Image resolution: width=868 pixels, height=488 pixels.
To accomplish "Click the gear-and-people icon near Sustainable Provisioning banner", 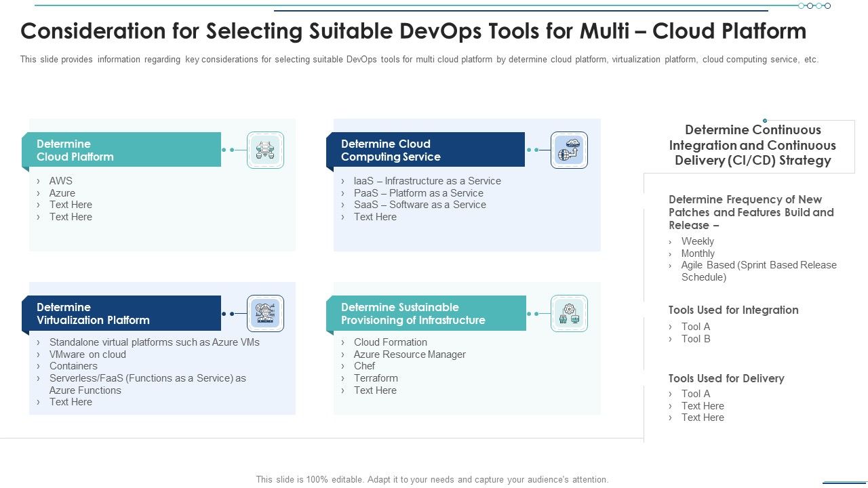I will pyautogui.click(x=569, y=313).
